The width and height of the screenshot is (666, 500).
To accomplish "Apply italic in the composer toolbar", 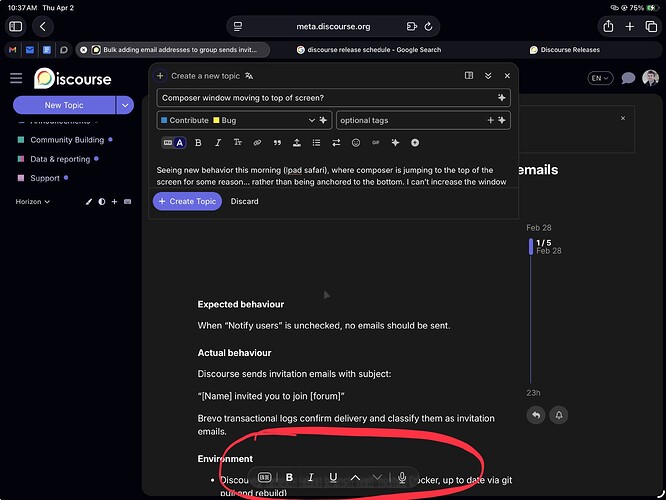I will tap(218, 143).
